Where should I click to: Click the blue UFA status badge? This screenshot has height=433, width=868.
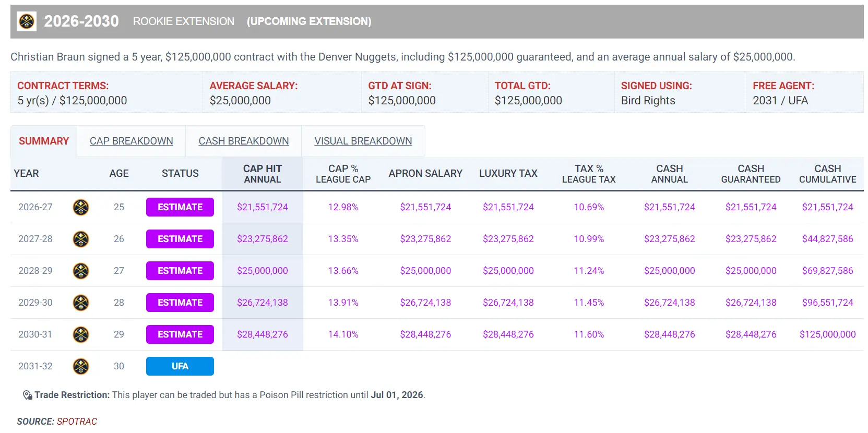pos(180,366)
